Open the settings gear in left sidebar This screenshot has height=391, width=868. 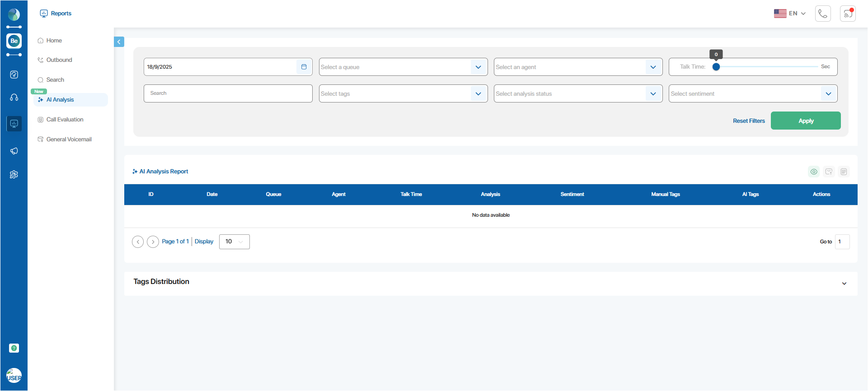pos(14,174)
